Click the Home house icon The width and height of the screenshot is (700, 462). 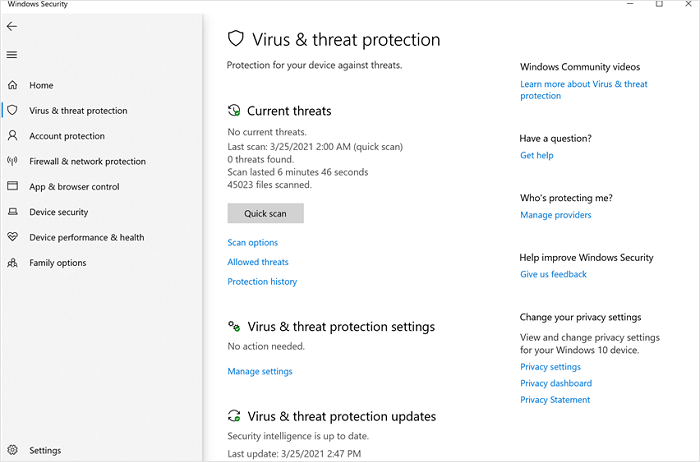point(12,85)
